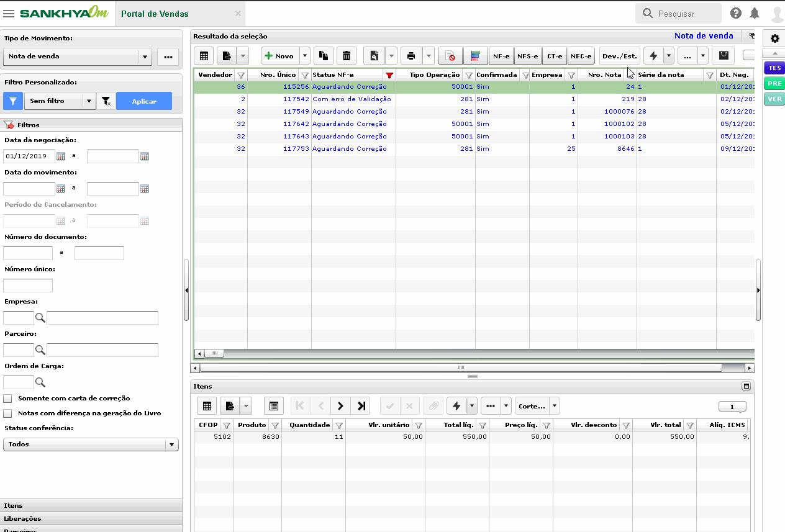This screenshot has height=532, width=785.
Task: Click the printer icon
Action: [411, 56]
